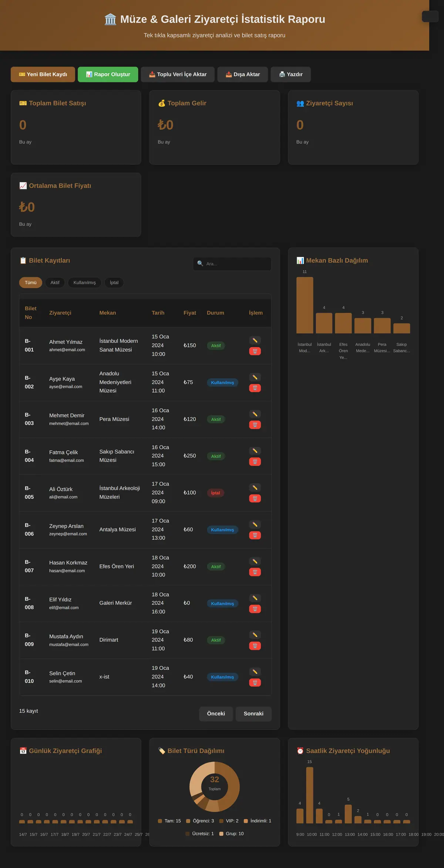Print the report using Yazdır
444x868 pixels.
click(290, 74)
